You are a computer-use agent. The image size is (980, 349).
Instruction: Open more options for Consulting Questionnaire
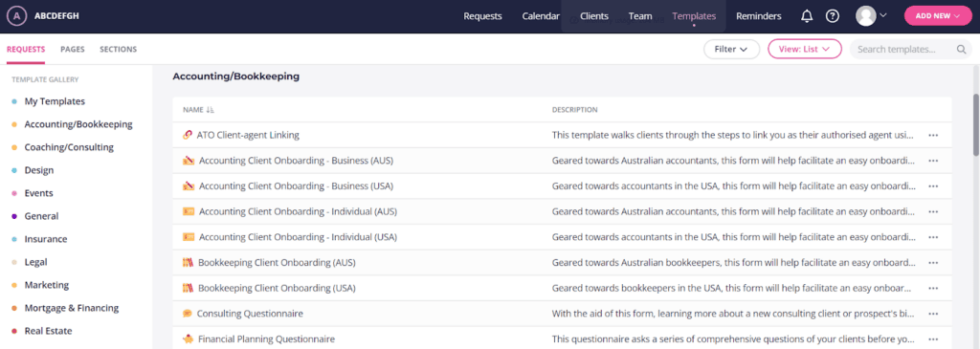coord(933,314)
